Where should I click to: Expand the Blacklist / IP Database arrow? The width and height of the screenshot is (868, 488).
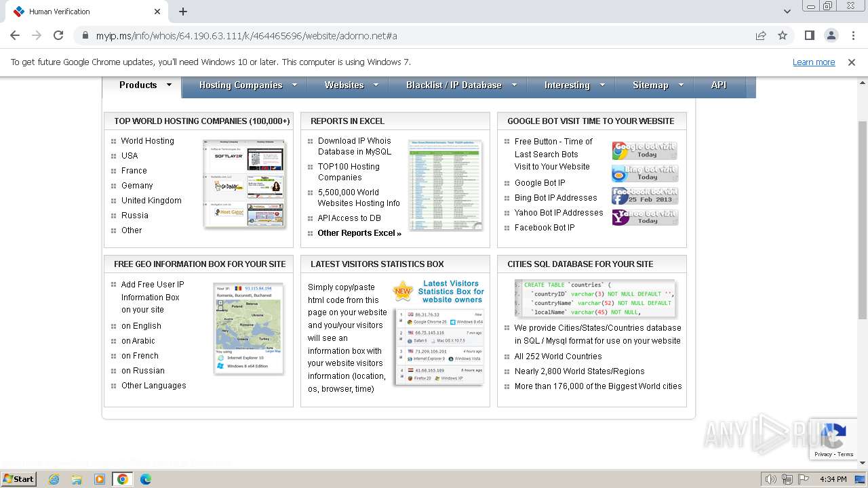coord(514,85)
